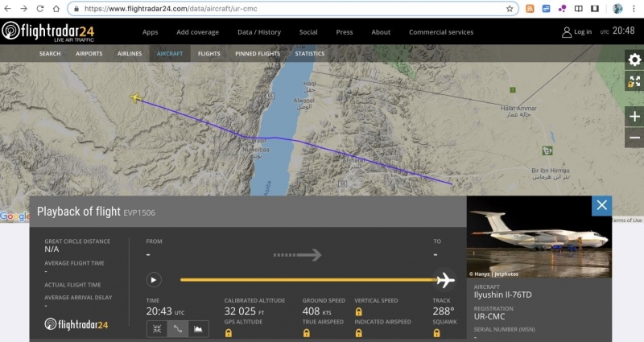644x342 pixels.
Task: Open map settings gear icon
Action: [634, 60]
